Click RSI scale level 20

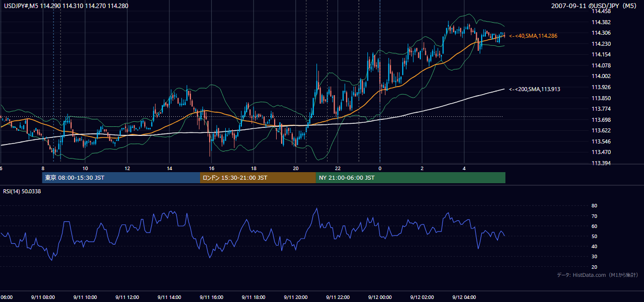pyautogui.click(x=594, y=267)
